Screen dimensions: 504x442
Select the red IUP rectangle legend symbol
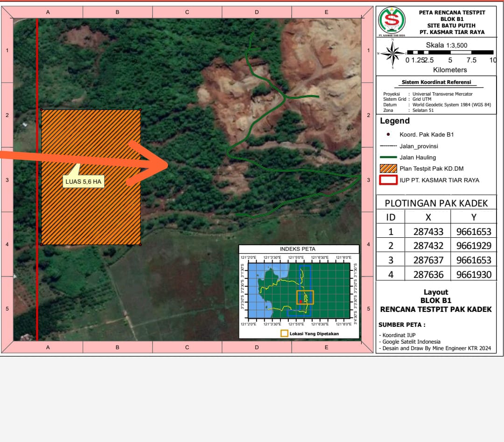click(x=388, y=180)
